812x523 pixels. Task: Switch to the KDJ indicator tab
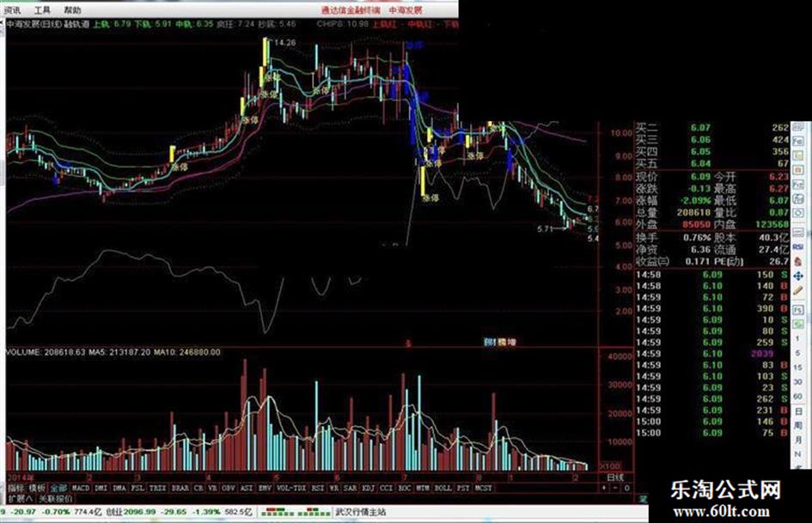click(x=369, y=488)
